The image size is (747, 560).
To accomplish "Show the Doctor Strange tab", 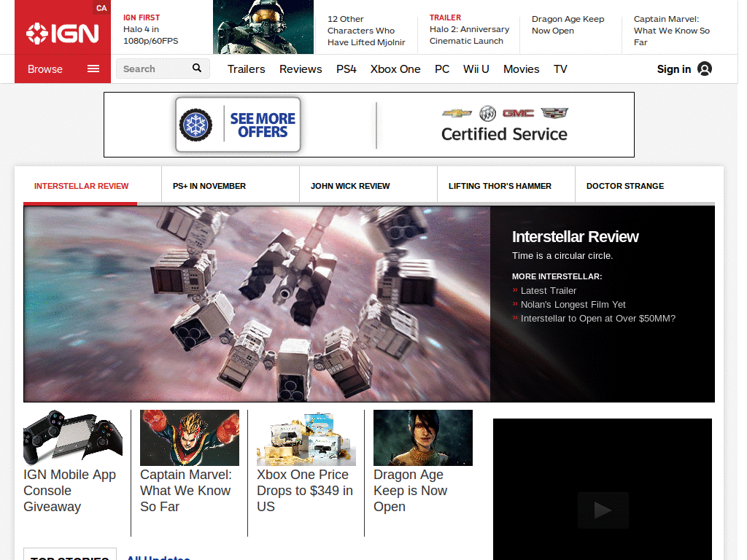I will pyautogui.click(x=625, y=186).
